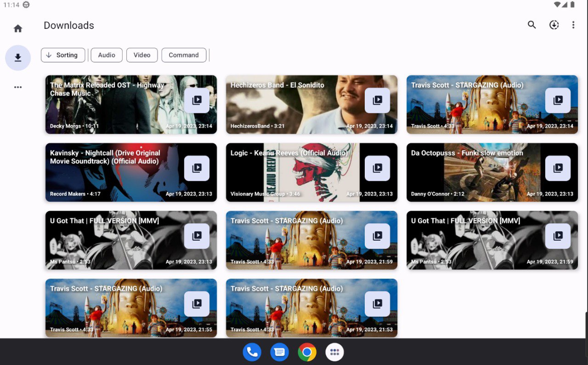Open the vertical overflow menu
588x365 pixels.
click(573, 25)
